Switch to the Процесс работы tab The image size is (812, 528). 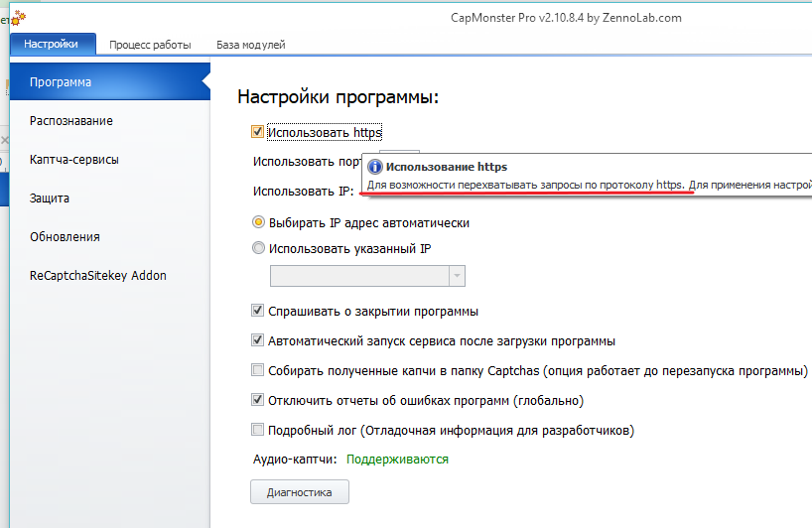(x=150, y=45)
